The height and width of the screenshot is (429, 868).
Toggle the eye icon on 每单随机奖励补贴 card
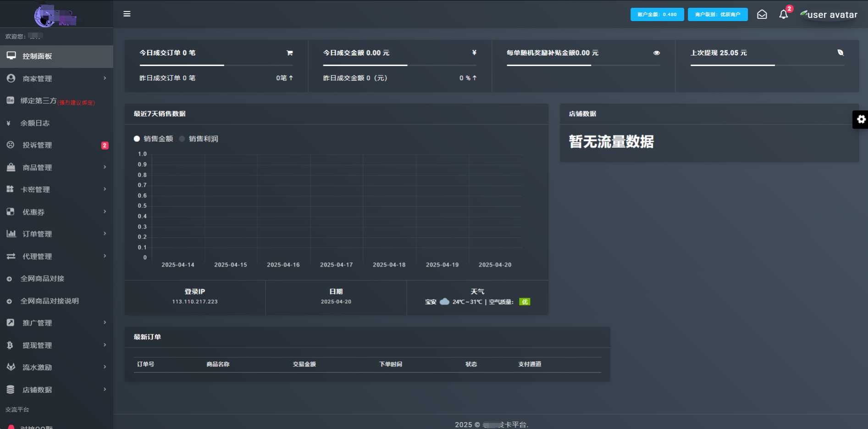657,53
